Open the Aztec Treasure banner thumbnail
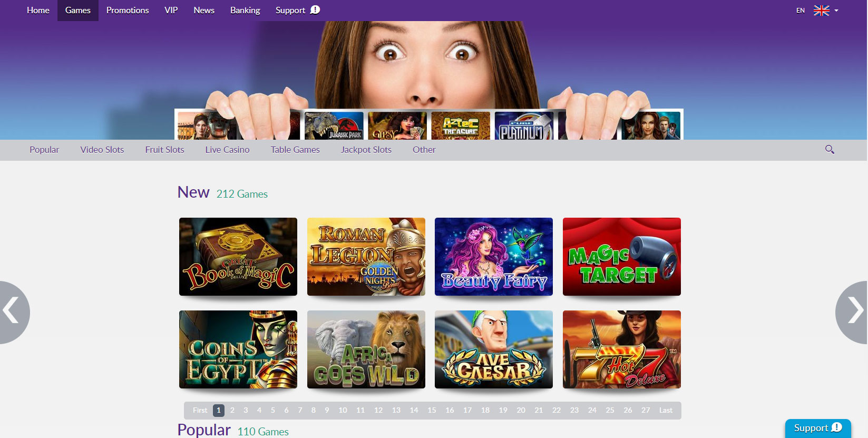The image size is (868, 438). click(x=460, y=126)
